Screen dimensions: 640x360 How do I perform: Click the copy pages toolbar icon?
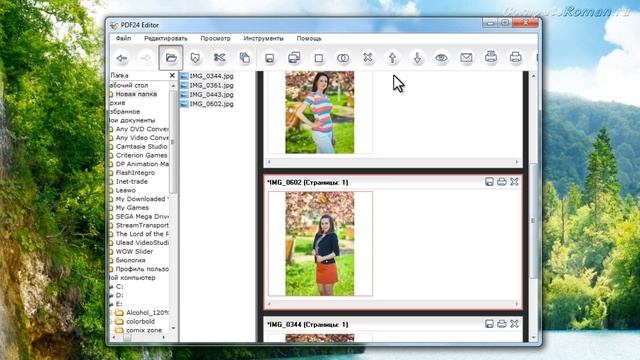point(244,58)
